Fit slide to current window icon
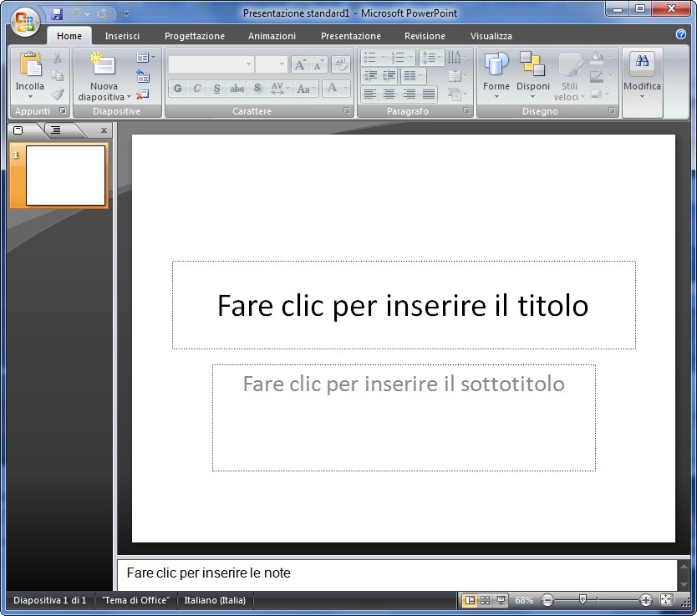The image size is (697, 616). coord(666,600)
